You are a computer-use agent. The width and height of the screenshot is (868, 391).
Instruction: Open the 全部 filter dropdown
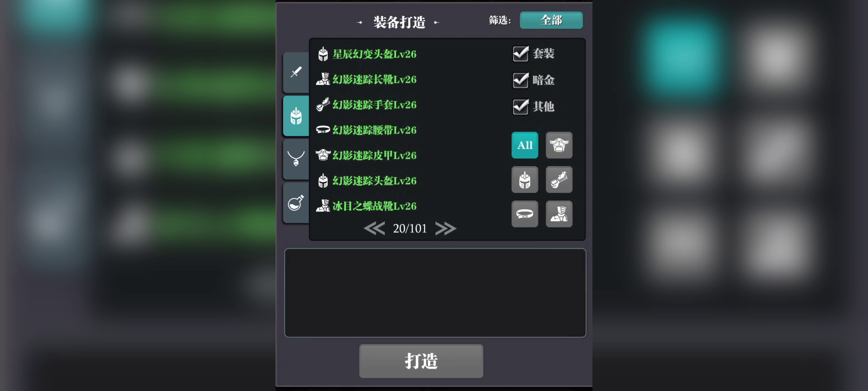pos(551,20)
